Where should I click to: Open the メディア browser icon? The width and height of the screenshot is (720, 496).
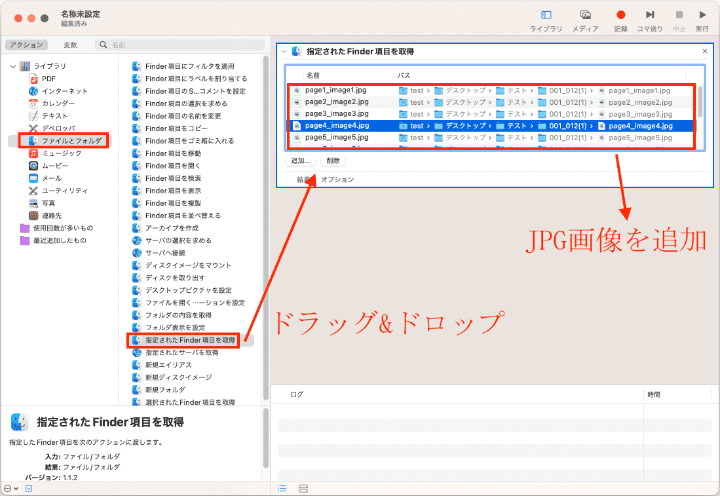tap(585, 16)
